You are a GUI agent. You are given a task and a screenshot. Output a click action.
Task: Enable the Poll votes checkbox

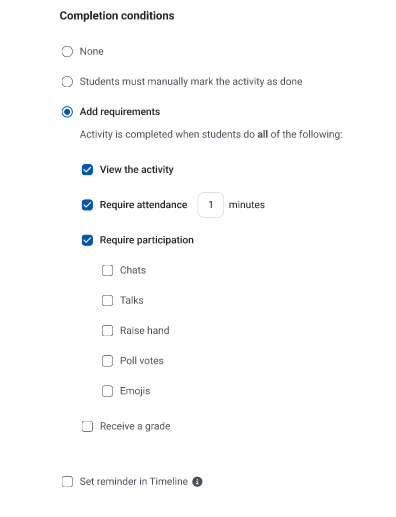[107, 361]
